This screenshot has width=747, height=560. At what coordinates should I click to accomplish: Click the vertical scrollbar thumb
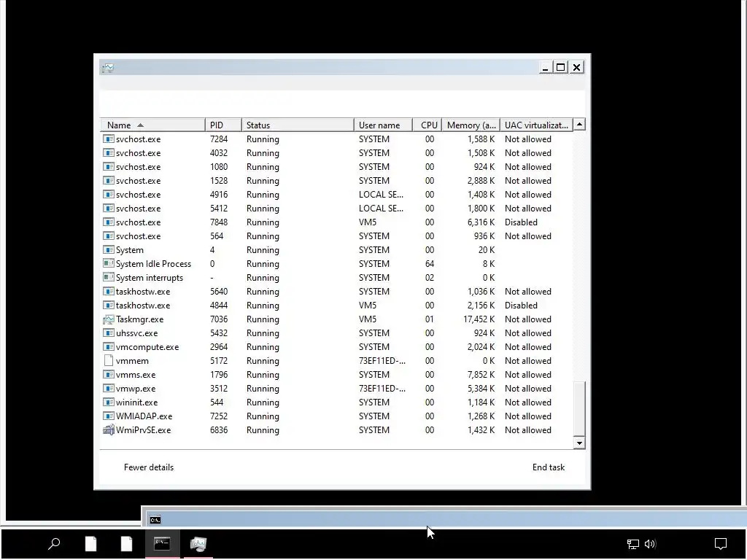pos(579,408)
